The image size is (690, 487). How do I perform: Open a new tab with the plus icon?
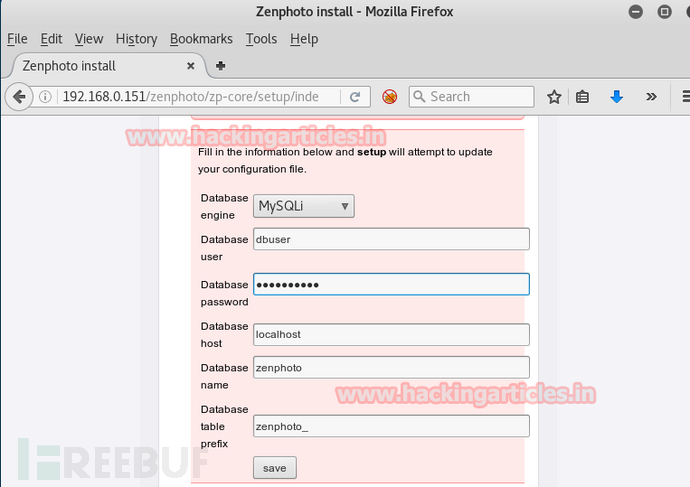pos(220,66)
